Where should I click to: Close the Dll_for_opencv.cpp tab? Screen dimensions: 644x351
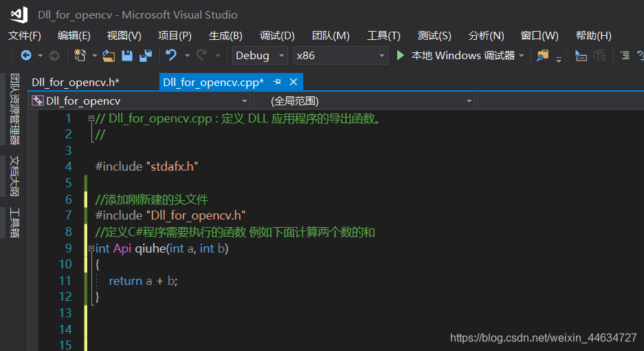[293, 82]
